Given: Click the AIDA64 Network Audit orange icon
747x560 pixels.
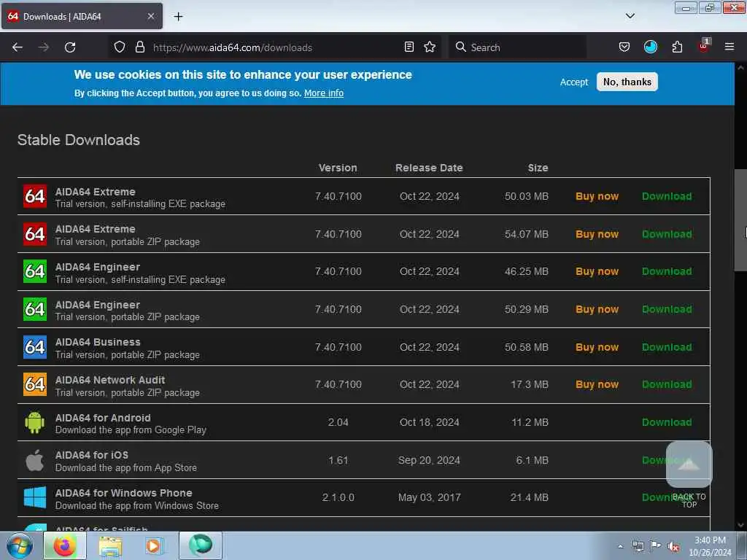Looking at the screenshot, I should point(35,384).
